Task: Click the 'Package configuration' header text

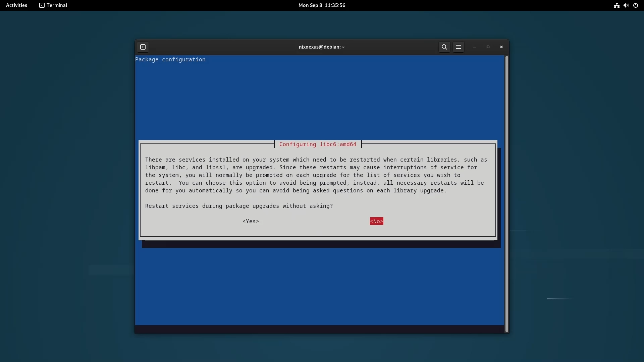Action: click(170, 59)
